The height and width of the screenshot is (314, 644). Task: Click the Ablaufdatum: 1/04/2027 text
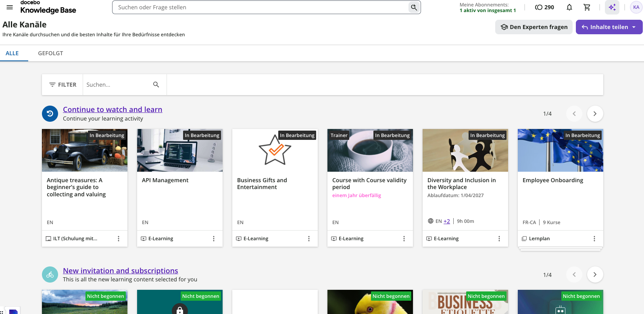click(456, 195)
